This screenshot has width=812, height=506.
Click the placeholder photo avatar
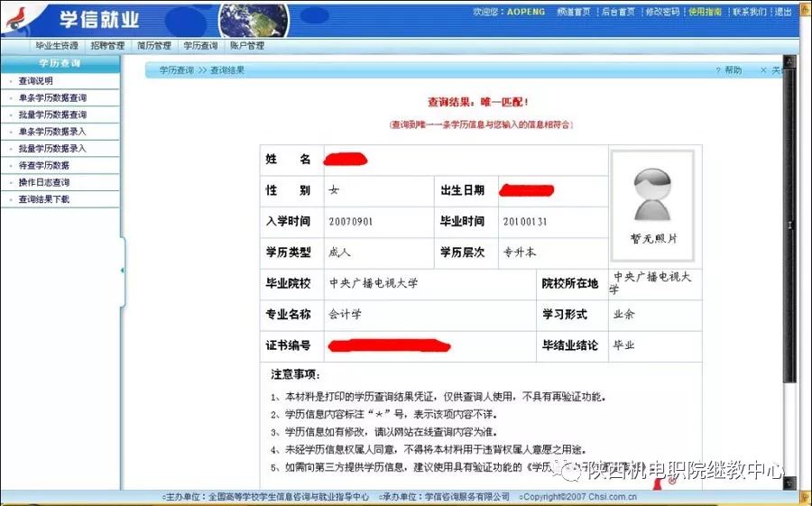[x=652, y=194]
